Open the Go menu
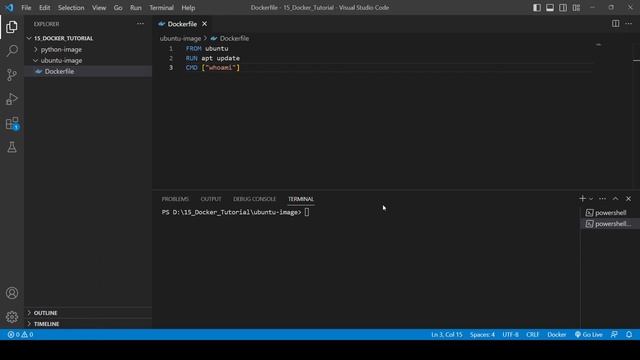The height and width of the screenshot is (360, 640). point(118,7)
